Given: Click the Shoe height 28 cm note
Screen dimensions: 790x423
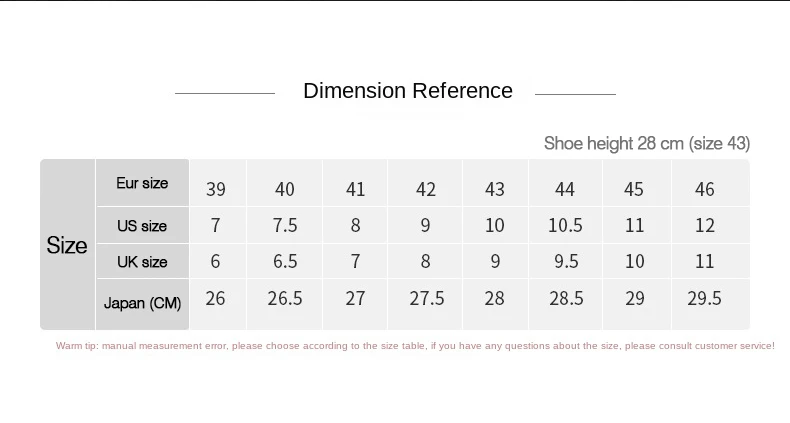Looking at the screenshot, I should (647, 144).
